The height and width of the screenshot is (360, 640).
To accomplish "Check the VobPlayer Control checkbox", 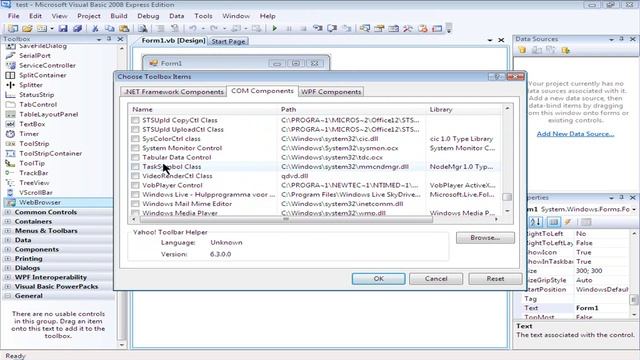I will click(x=135, y=185).
